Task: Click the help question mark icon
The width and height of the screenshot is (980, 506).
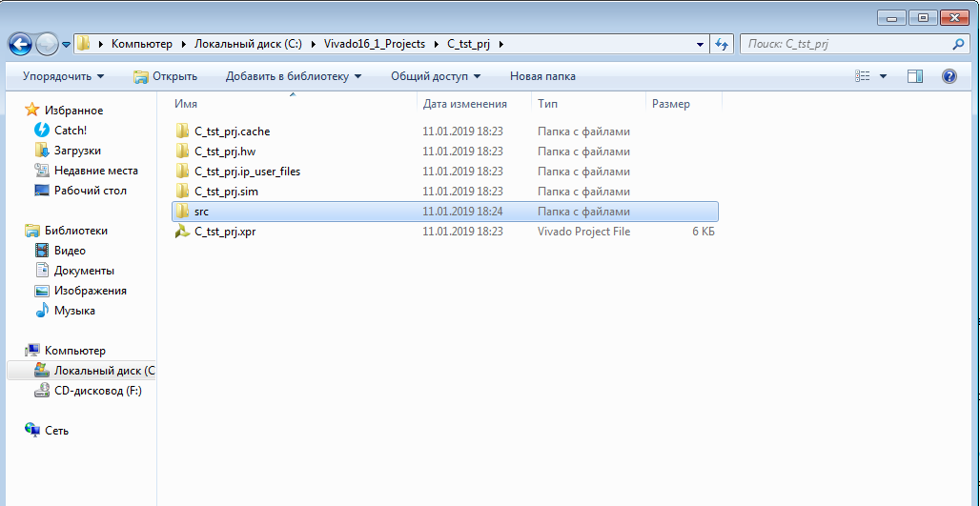Action: 949,76
